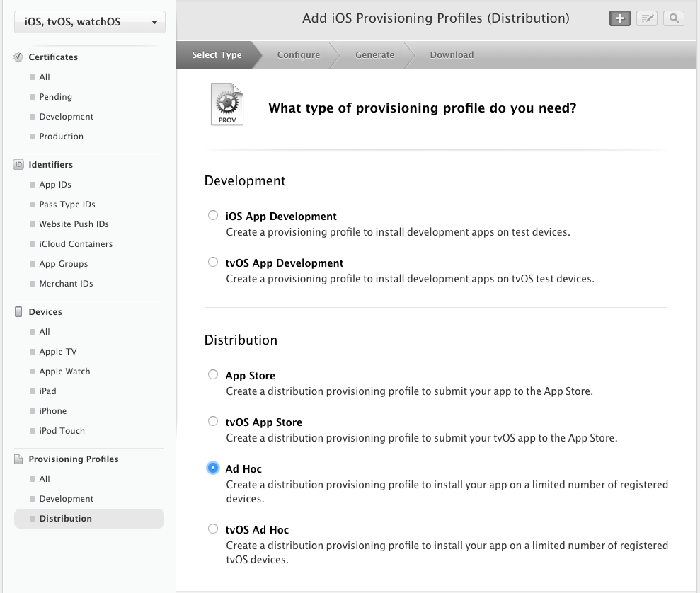Click the Identifiers ID badge icon

tap(18, 165)
